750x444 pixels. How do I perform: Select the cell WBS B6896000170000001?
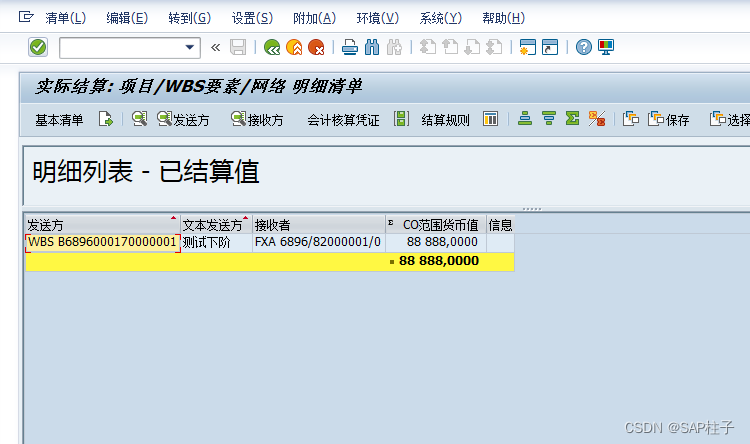click(x=103, y=243)
